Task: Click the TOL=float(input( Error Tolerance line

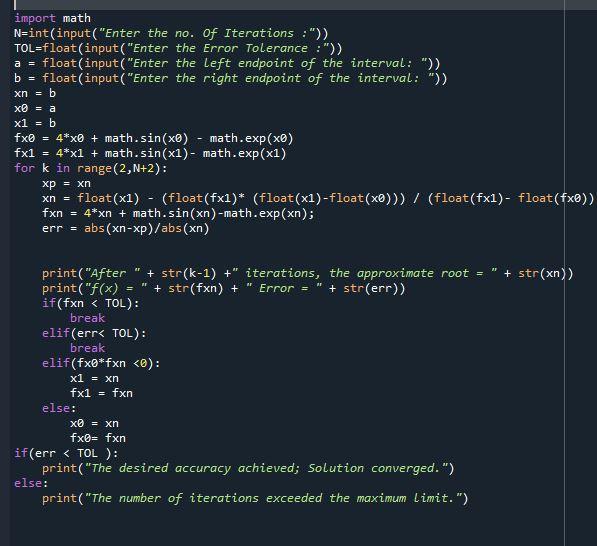Action: click(178, 48)
